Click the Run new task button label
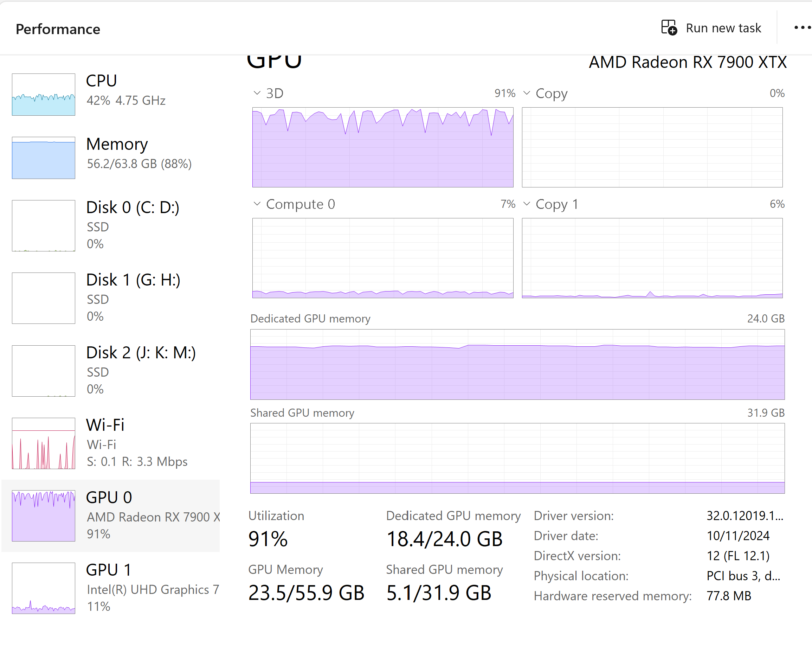812x653 pixels. pos(723,28)
